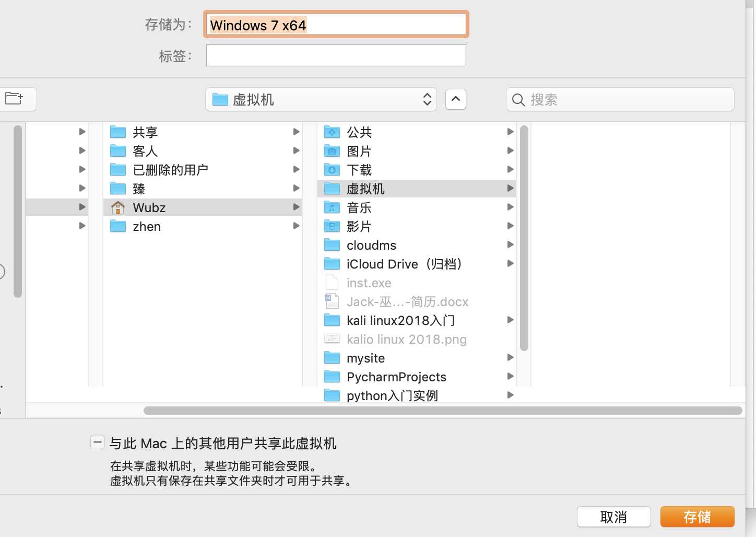Click the 客人 folder icon
The height and width of the screenshot is (537, 756).
pyautogui.click(x=118, y=151)
